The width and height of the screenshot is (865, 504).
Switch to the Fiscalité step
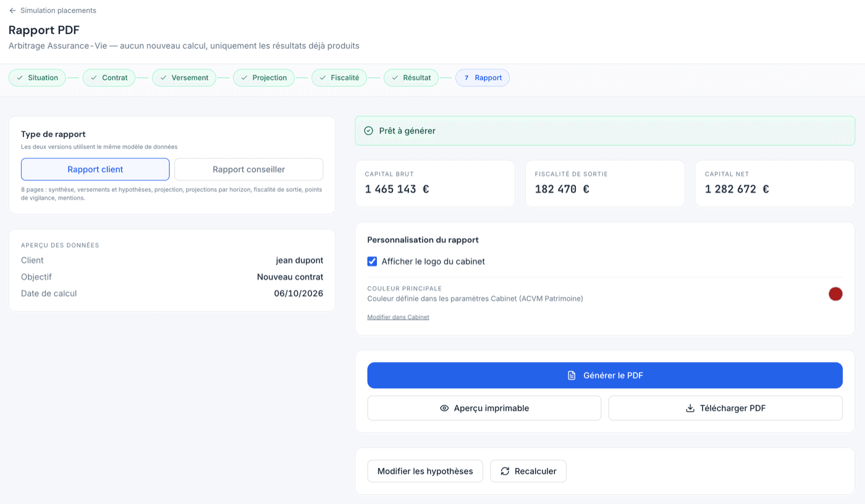[x=339, y=78]
